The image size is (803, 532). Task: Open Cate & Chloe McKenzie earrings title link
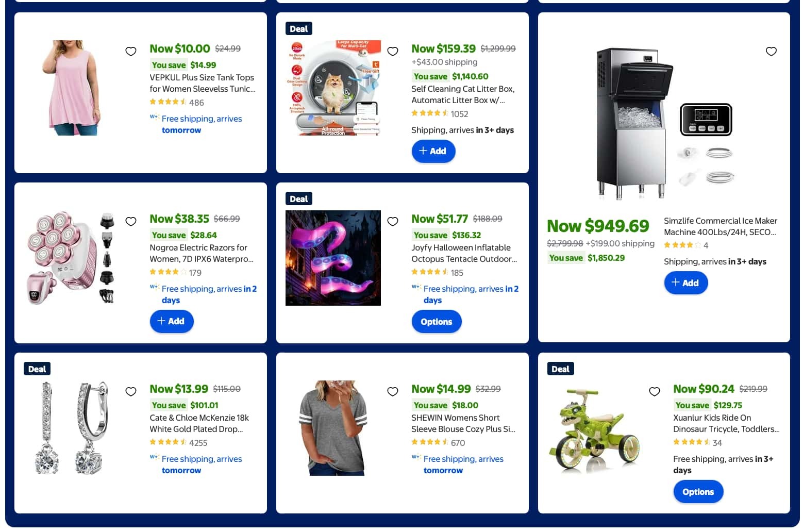199,423
